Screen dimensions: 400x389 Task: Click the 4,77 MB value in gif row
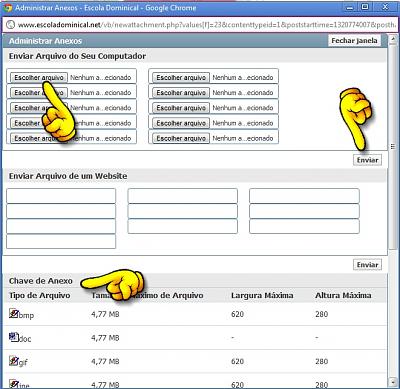coord(105,361)
